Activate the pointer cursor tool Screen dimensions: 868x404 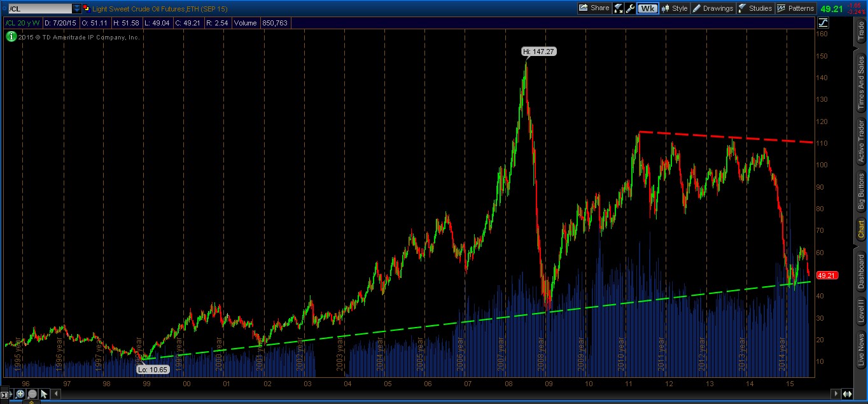(x=43, y=394)
